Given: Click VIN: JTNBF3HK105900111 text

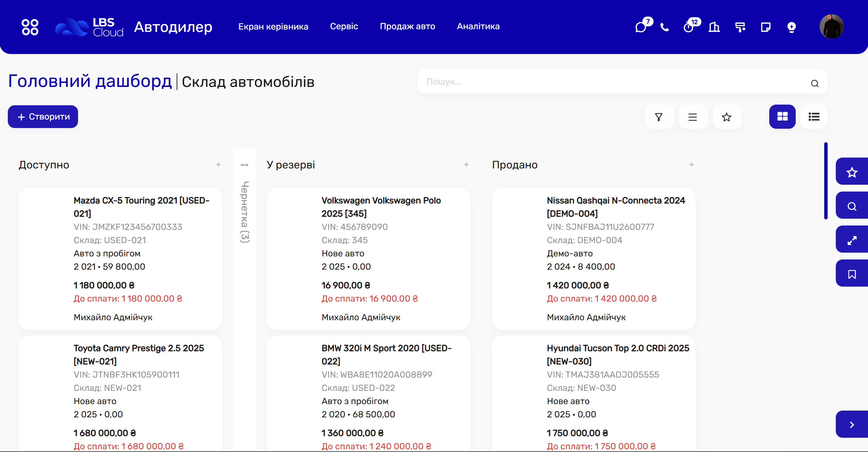Looking at the screenshot, I should point(127,375).
